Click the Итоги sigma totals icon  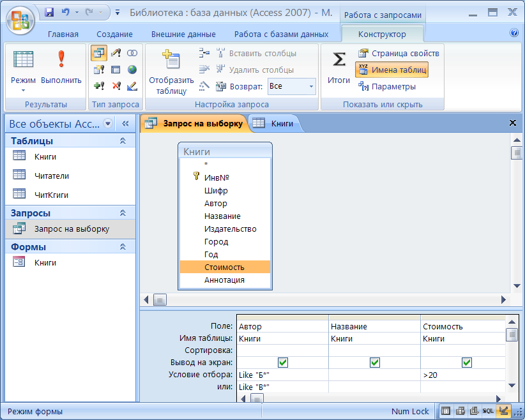pos(339,59)
